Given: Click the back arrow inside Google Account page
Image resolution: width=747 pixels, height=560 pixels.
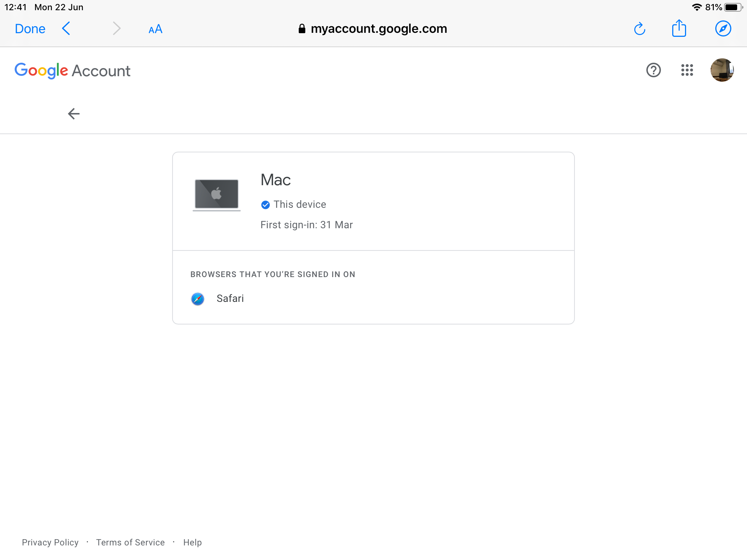Looking at the screenshot, I should pyautogui.click(x=73, y=113).
